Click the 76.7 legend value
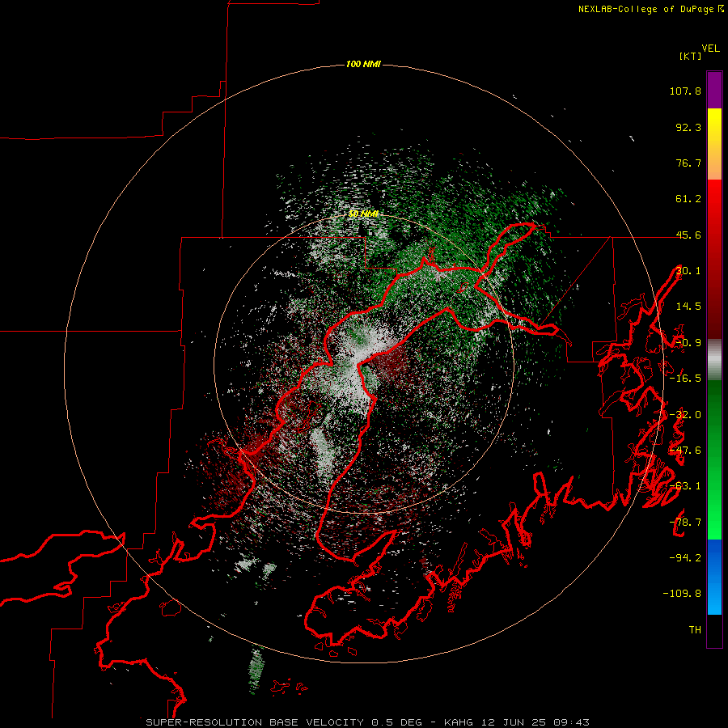Viewport: 728px width, 728px height. point(688,163)
